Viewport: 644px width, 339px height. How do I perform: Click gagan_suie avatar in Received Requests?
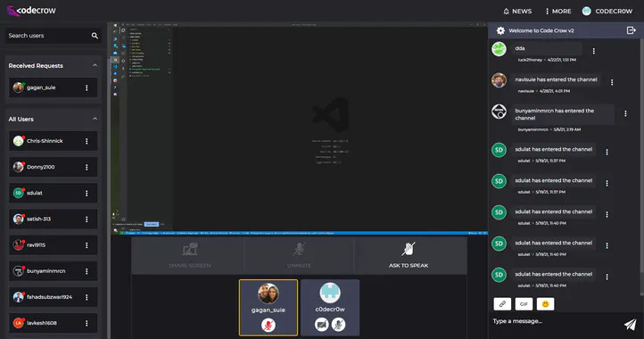19,87
